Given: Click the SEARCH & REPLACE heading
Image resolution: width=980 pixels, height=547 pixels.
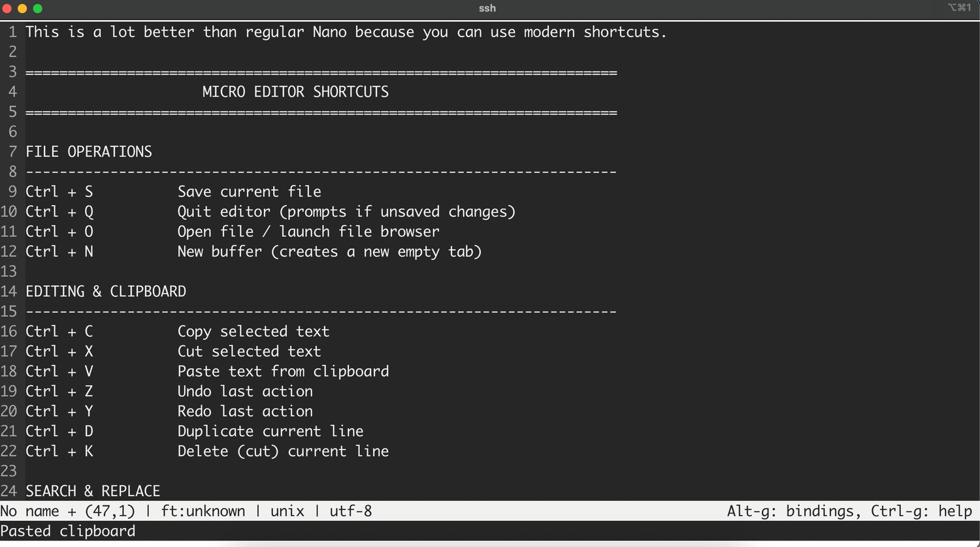Looking at the screenshot, I should pos(93,491).
